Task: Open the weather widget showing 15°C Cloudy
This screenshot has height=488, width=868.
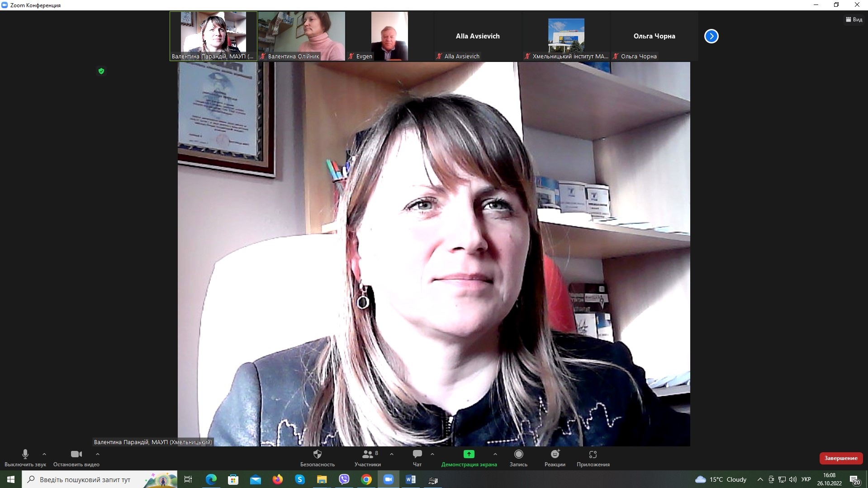Action: (721, 479)
